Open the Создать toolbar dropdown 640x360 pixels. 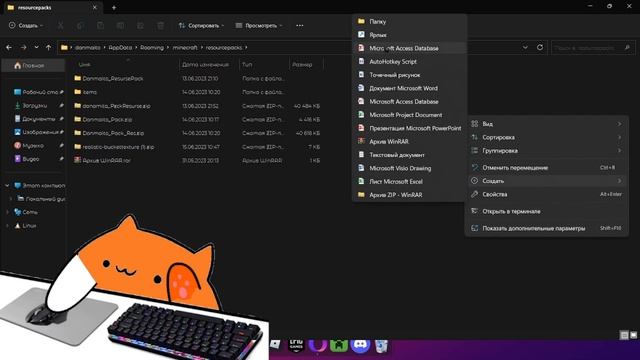coord(25,25)
